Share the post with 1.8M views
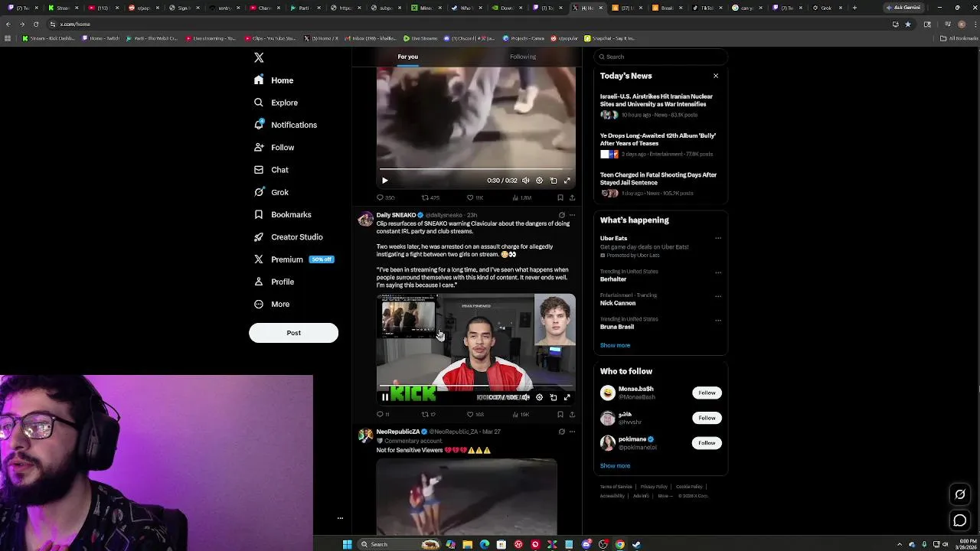The image size is (980, 551). pyautogui.click(x=572, y=197)
